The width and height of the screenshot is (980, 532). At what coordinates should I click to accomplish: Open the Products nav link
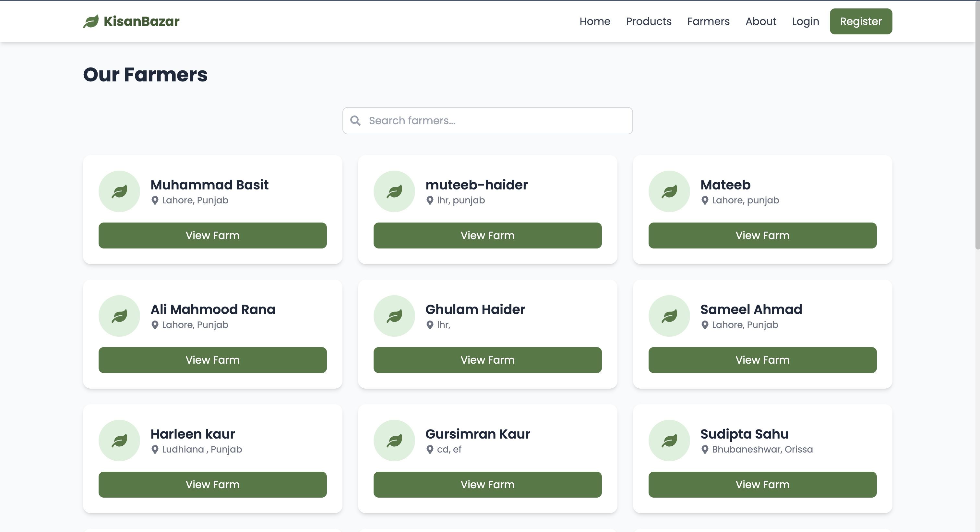(649, 21)
